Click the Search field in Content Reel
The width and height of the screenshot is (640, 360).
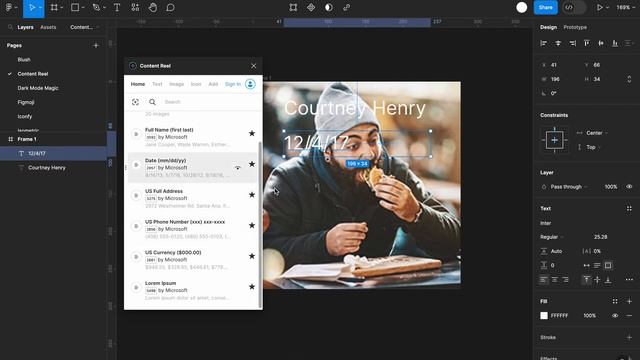click(x=208, y=102)
